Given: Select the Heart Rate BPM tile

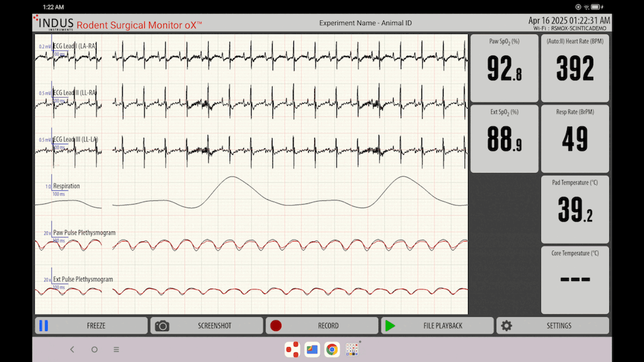Looking at the screenshot, I should point(575,68).
